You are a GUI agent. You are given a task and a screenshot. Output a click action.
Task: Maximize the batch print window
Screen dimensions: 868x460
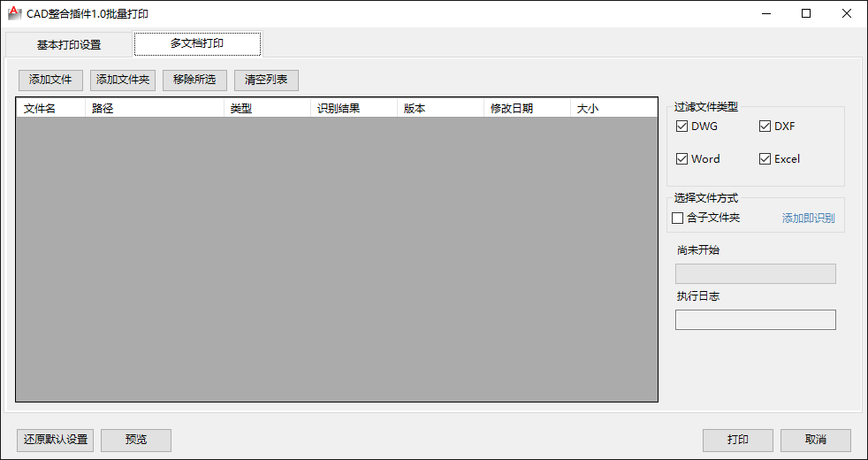click(x=806, y=14)
